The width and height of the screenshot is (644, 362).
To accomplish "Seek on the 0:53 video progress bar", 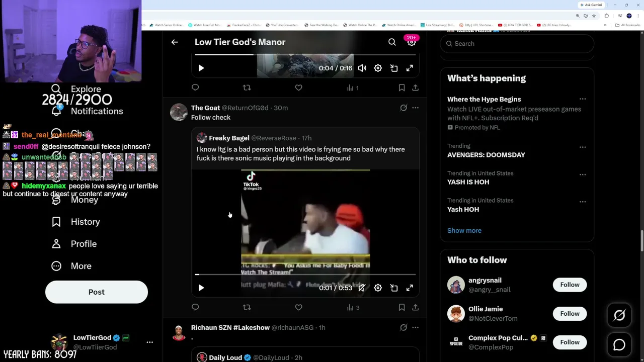I will click(x=305, y=275).
